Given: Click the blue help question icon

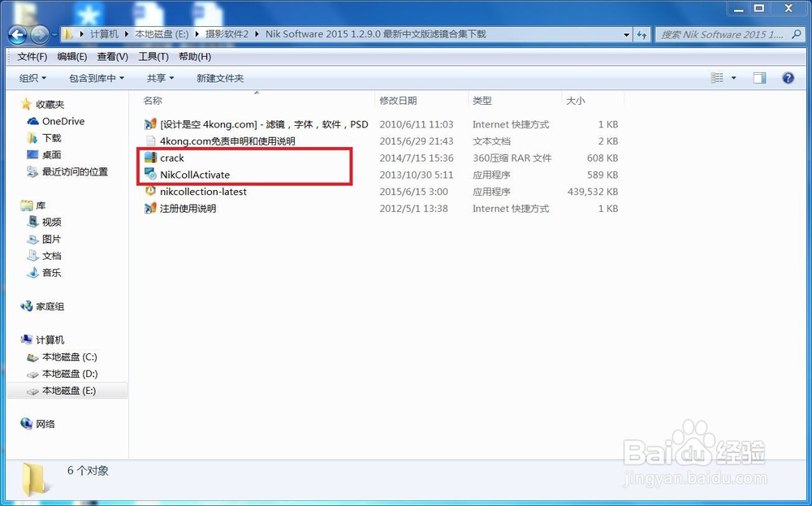Looking at the screenshot, I should click(788, 78).
